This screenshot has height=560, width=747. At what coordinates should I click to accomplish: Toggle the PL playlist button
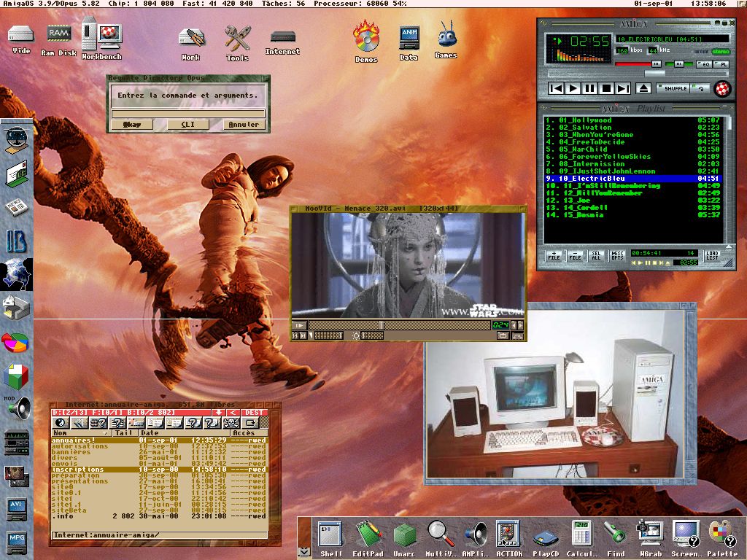tap(721, 65)
